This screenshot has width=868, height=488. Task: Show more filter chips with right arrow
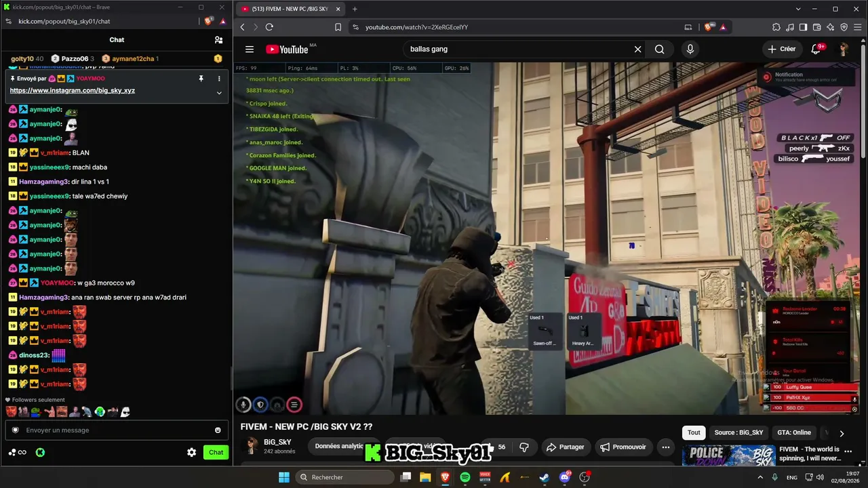(x=842, y=433)
